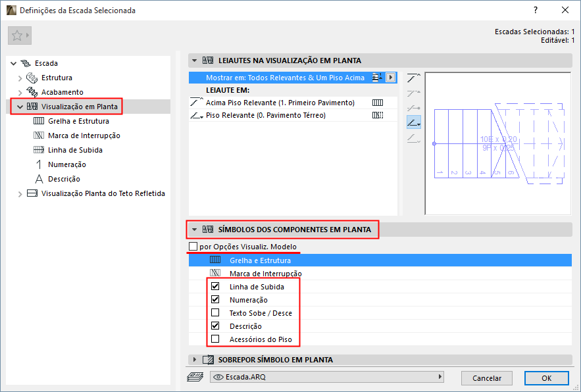Viewport: 581px width, 392px height.
Task: Click the Descrição letter A icon
Action: 39,179
